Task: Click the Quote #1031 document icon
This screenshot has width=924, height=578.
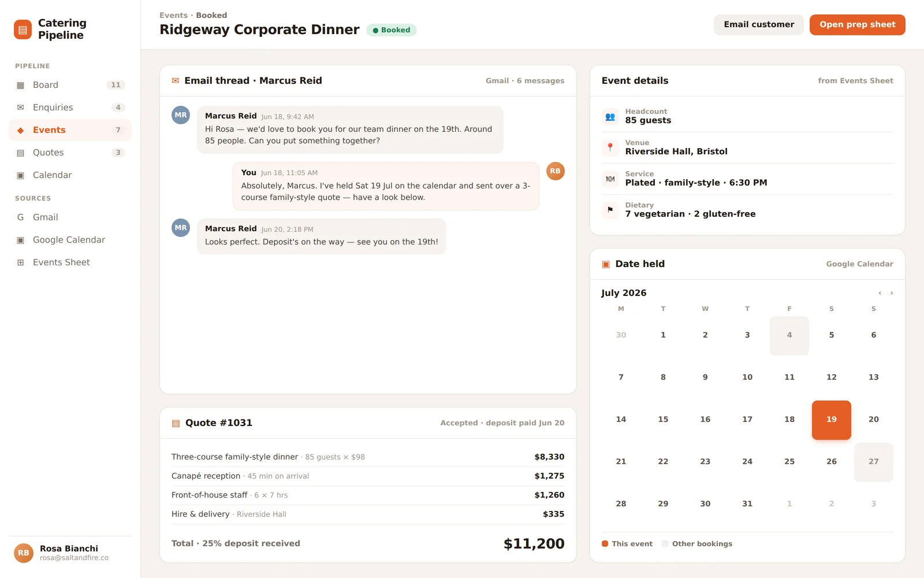Action: pyautogui.click(x=176, y=423)
